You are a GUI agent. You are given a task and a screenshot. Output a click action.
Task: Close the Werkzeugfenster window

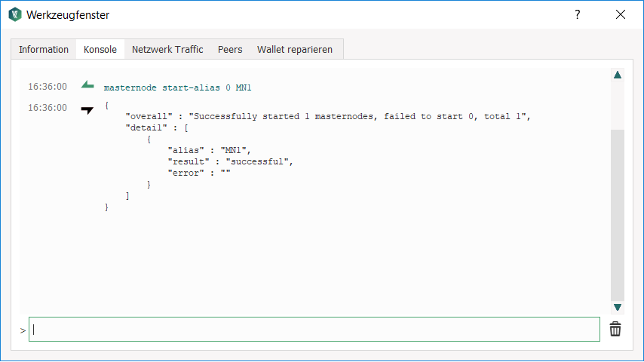tap(621, 14)
